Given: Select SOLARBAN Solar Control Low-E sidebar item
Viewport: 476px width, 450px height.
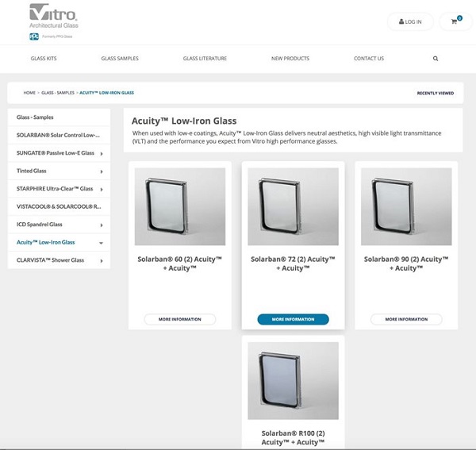Looking at the screenshot, I should click(x=59, y=135).
